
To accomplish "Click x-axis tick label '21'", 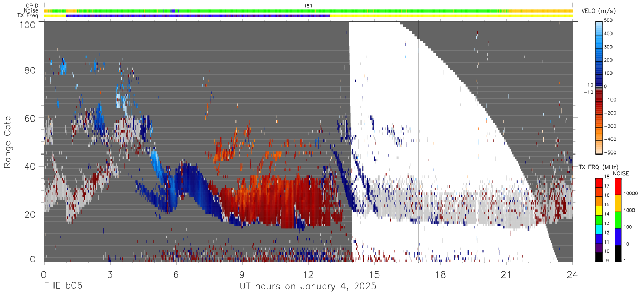I will (506, 274).
